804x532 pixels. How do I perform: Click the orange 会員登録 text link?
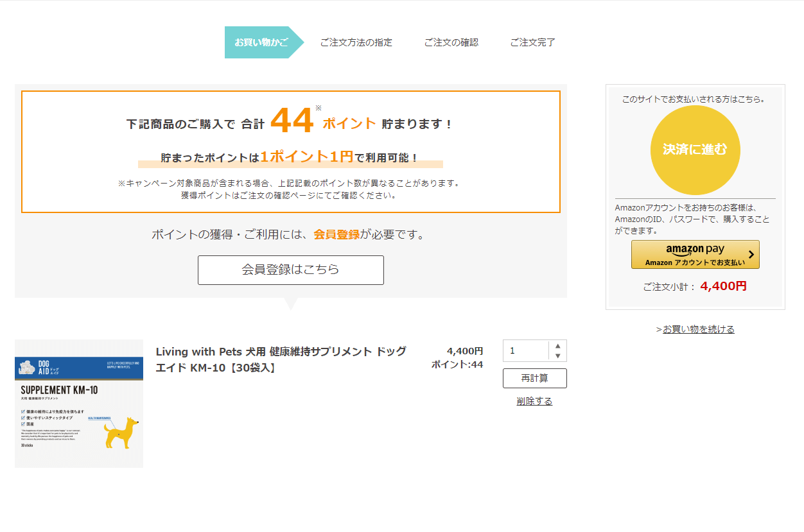(336, 235)
